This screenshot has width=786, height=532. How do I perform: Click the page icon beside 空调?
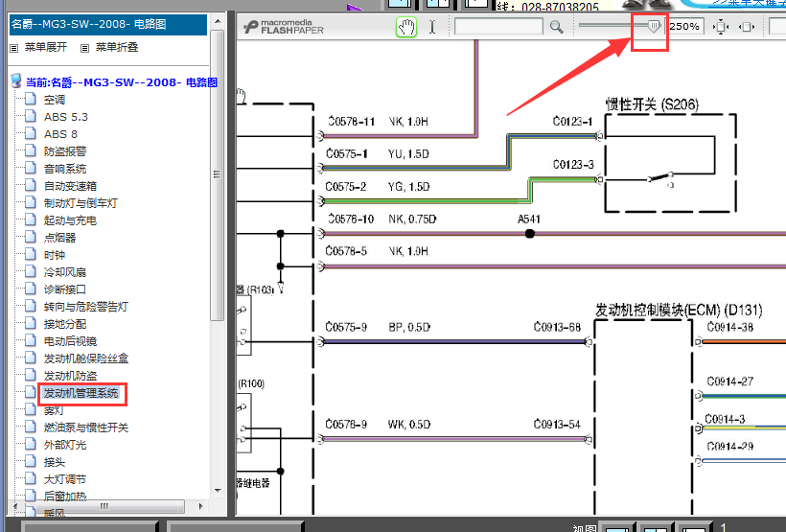(31, 99)
